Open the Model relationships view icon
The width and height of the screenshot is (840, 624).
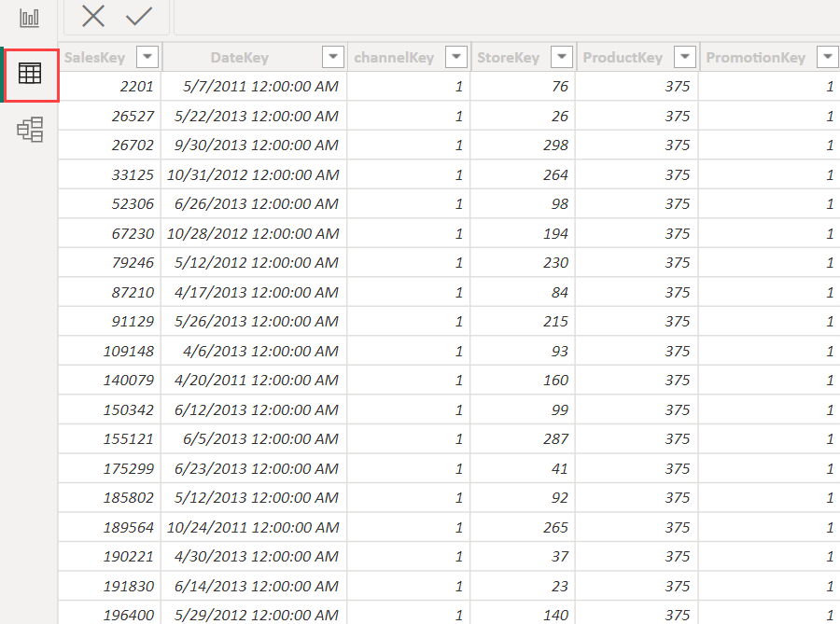(x=30, y=130)
